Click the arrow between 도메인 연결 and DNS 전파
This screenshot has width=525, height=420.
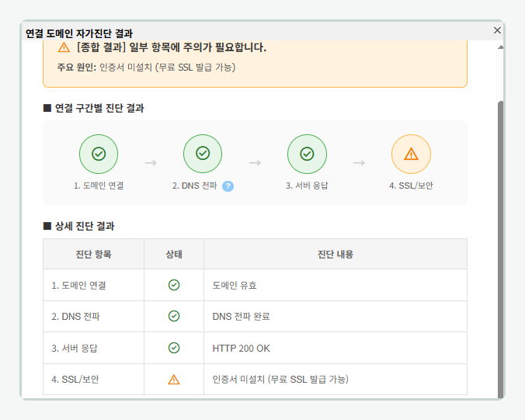(151, 163)
